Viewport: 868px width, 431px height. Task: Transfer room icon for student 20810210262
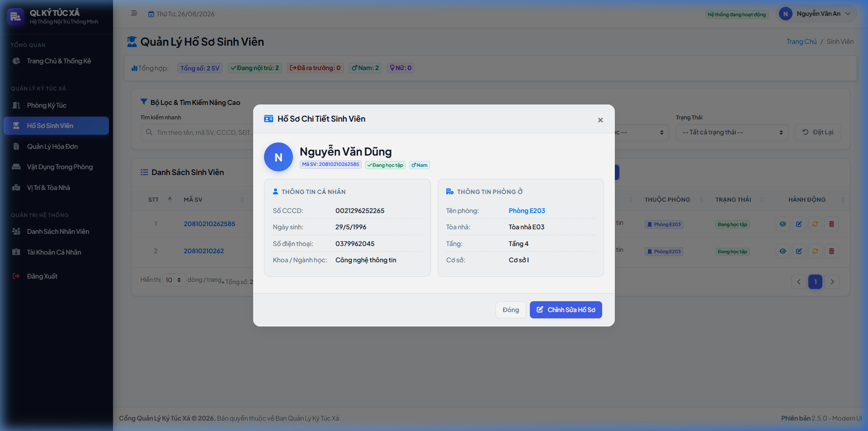coord(815,251)
